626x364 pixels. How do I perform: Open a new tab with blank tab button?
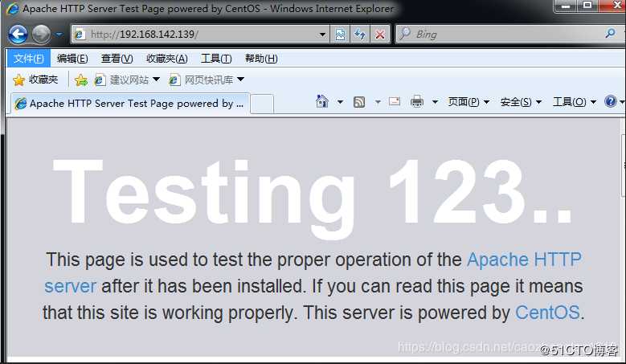coord(262,104)
